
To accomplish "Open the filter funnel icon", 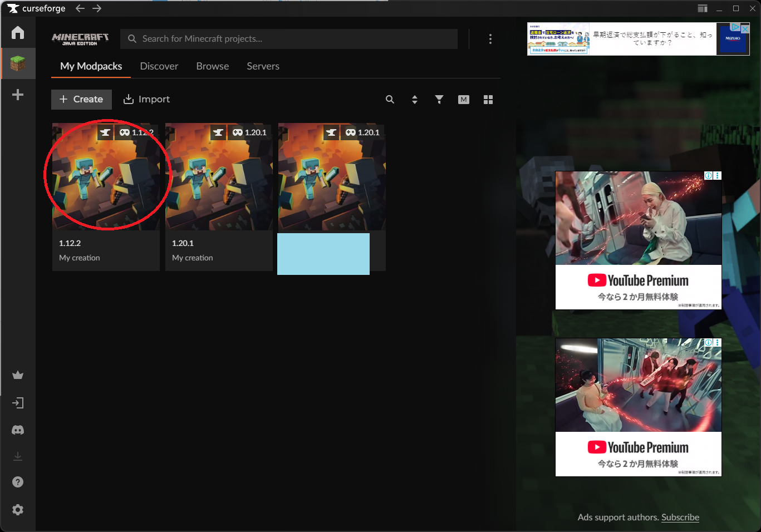I will (x=439, y=100).
